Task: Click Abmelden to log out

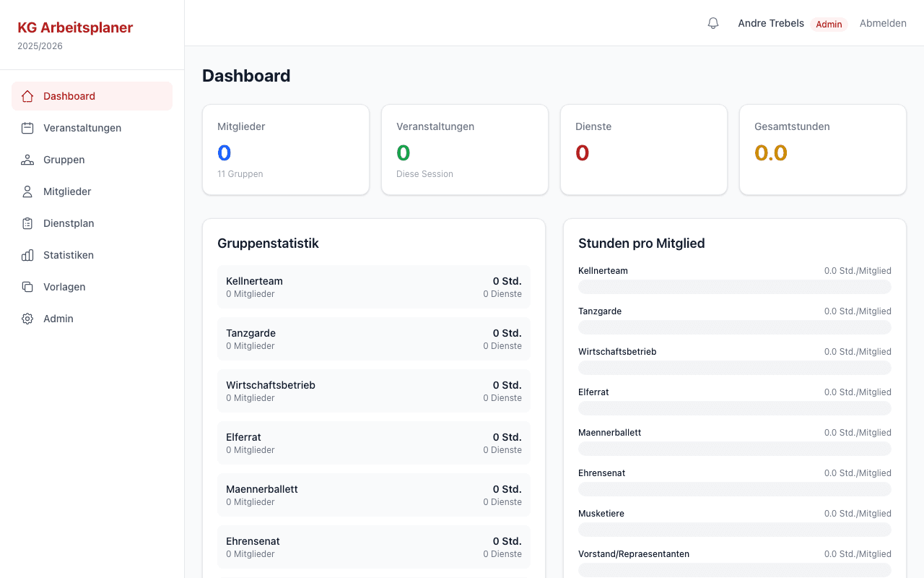Action: point(883,23)
